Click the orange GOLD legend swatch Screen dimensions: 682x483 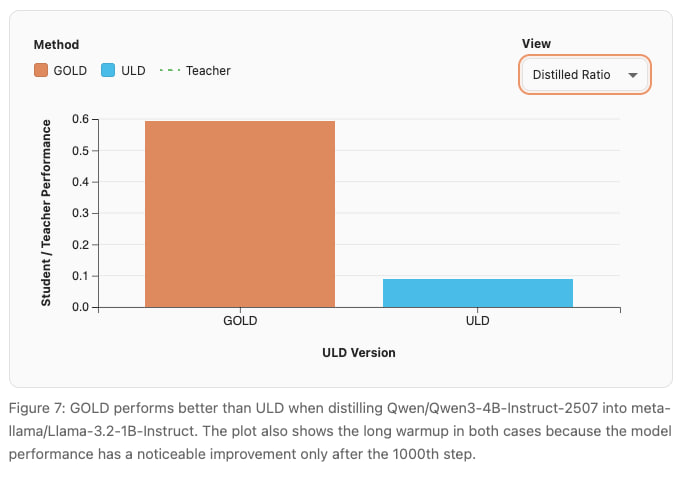tap(41, 71)
